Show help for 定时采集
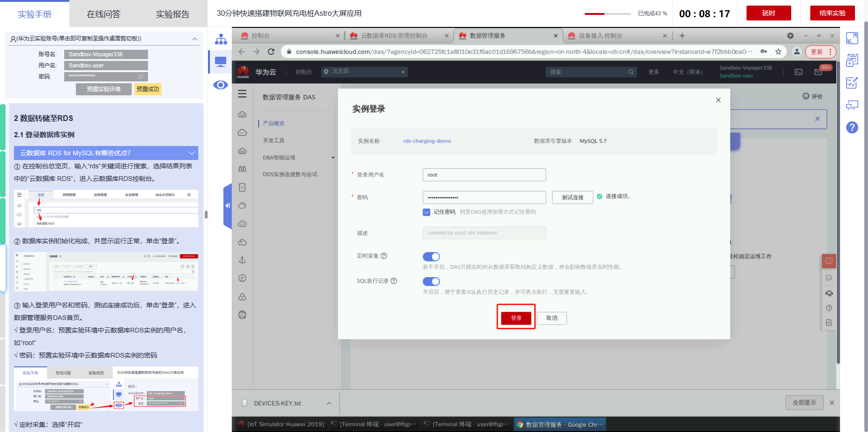Screen dimensions: 868x432 [x=384, y=256]
